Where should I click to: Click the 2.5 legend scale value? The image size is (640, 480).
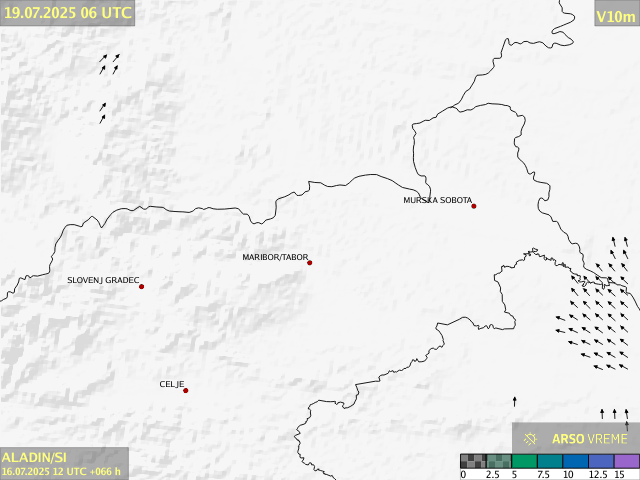492,474
